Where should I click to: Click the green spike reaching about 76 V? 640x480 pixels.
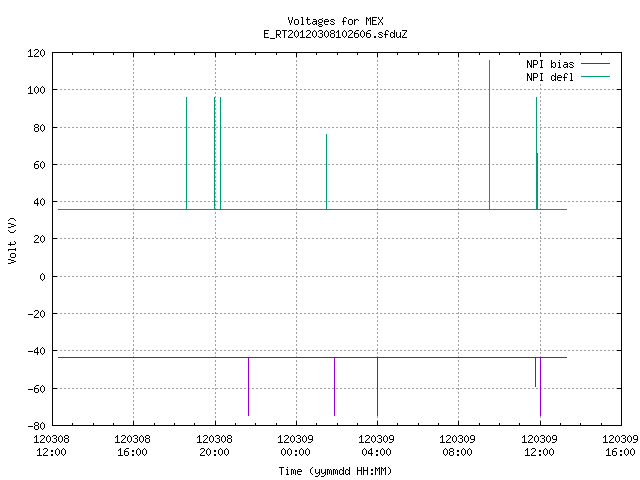pyautogui.click(x=327, y=171)
